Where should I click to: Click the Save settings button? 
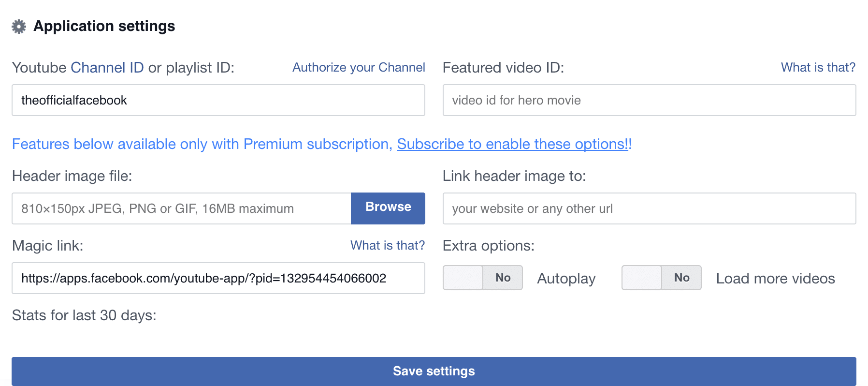pyautogui.click(x=434, y=371)
